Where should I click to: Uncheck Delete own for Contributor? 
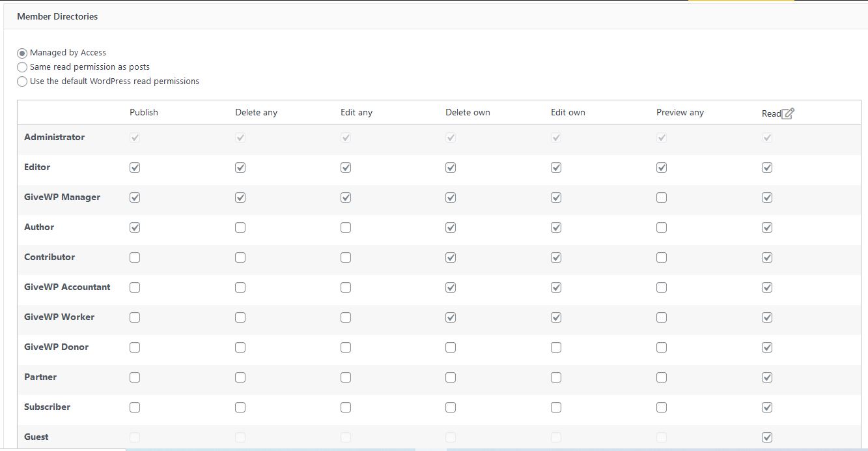point(451,257)
